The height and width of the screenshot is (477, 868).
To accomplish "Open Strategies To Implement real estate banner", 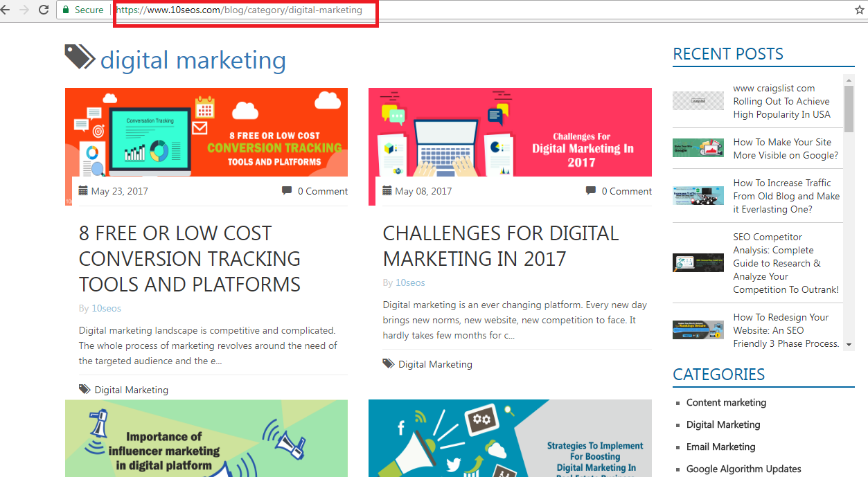I will click(510, 438).
